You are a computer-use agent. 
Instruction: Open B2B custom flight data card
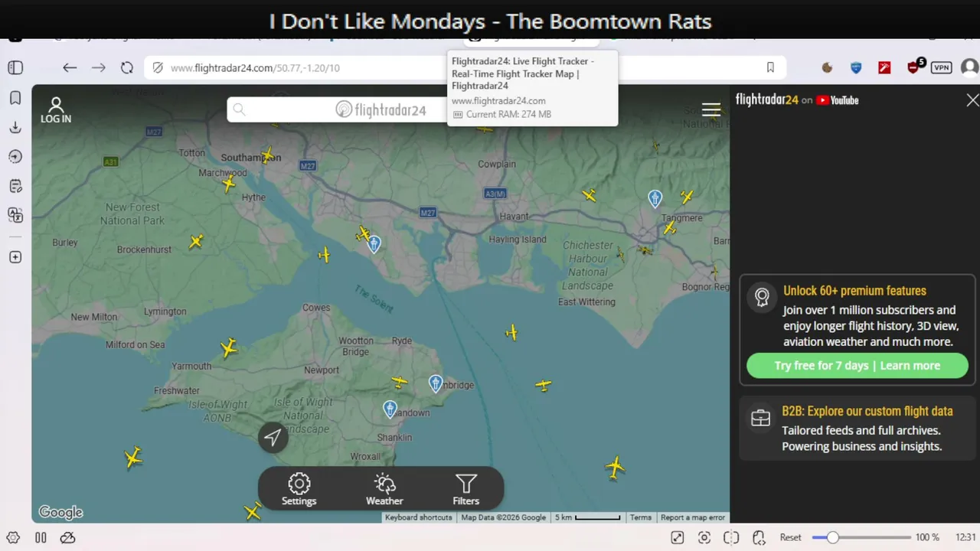857,429
